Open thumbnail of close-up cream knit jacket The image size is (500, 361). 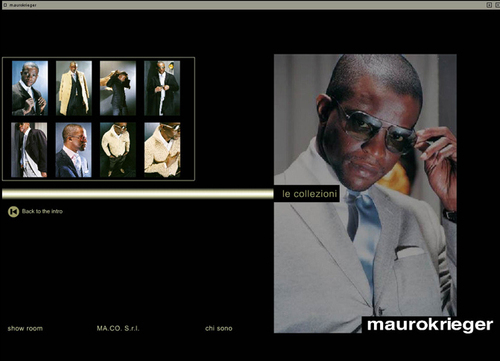point(162,150)
